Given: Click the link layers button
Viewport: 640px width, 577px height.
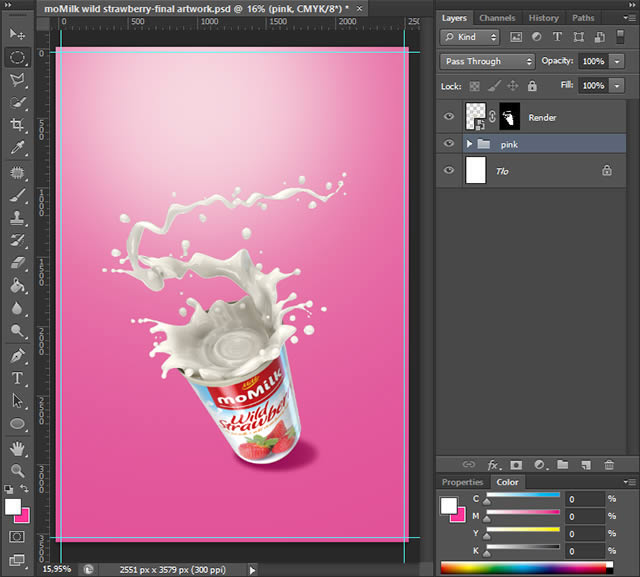Looking at the screenshot, I should (x=469, y=464).
